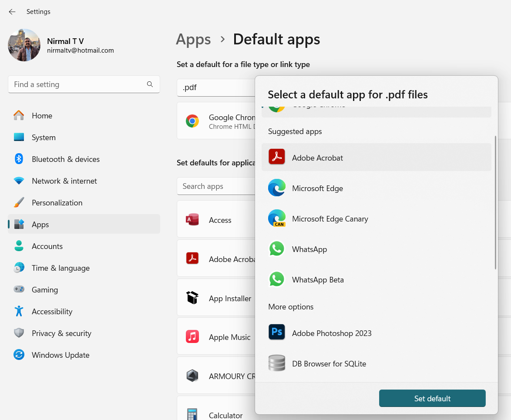The height and width of the screenshot is (420, 511).
Task: Go back using the arrow icon
Action: 12,12
